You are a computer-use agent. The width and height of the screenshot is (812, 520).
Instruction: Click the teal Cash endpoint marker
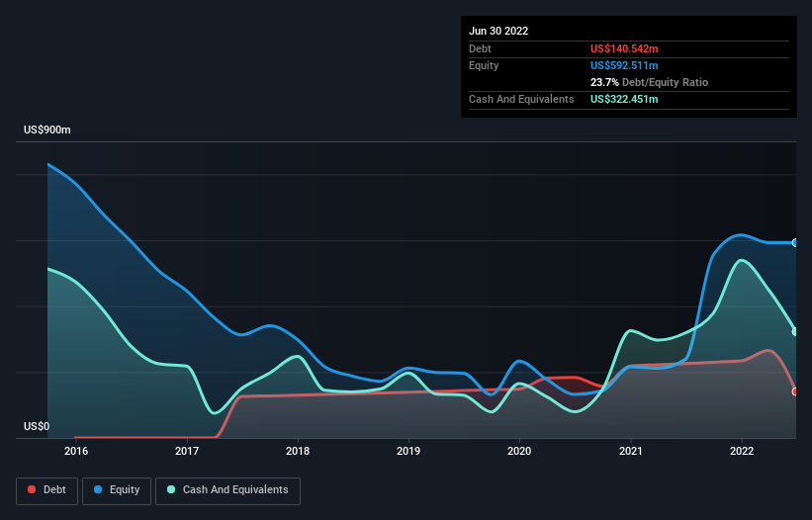pos(795,331)
